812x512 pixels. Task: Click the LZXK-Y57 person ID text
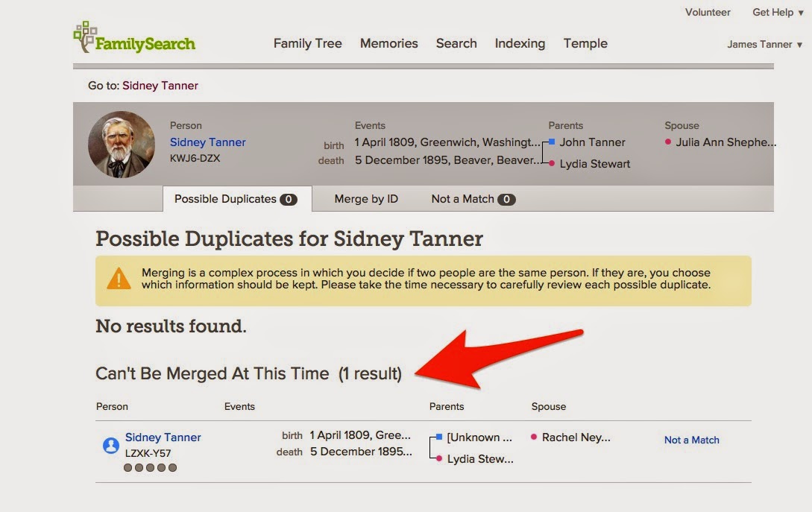tap(148, 453)
